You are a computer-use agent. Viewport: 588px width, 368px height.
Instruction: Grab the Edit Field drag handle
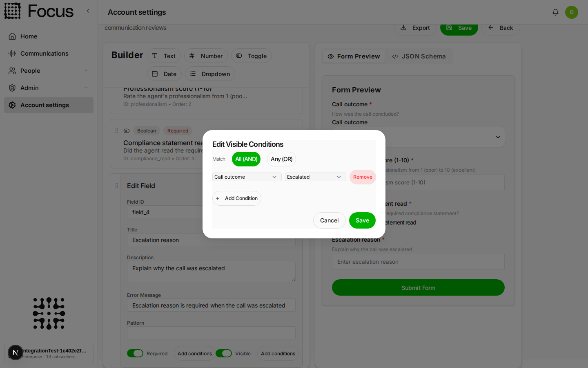(117, 185)
